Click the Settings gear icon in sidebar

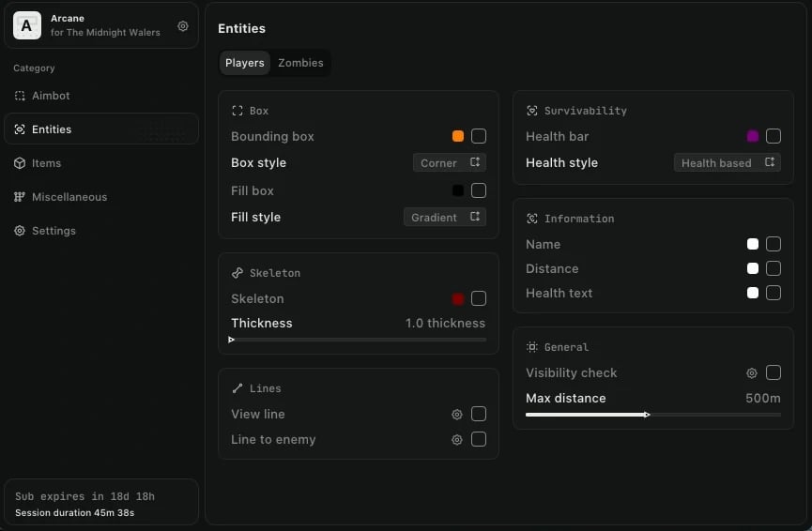tap(20, 231)
